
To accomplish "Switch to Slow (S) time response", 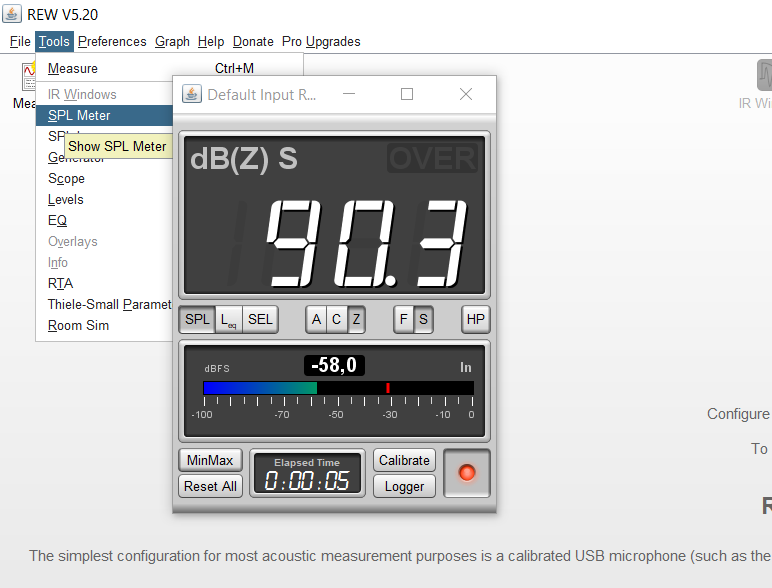I will 423,319.
